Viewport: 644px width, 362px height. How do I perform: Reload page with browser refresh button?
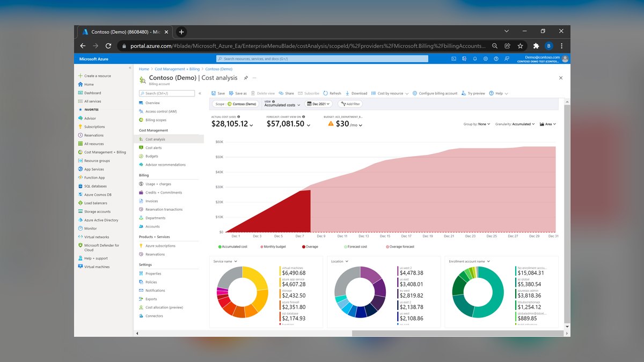coord(108,46)
